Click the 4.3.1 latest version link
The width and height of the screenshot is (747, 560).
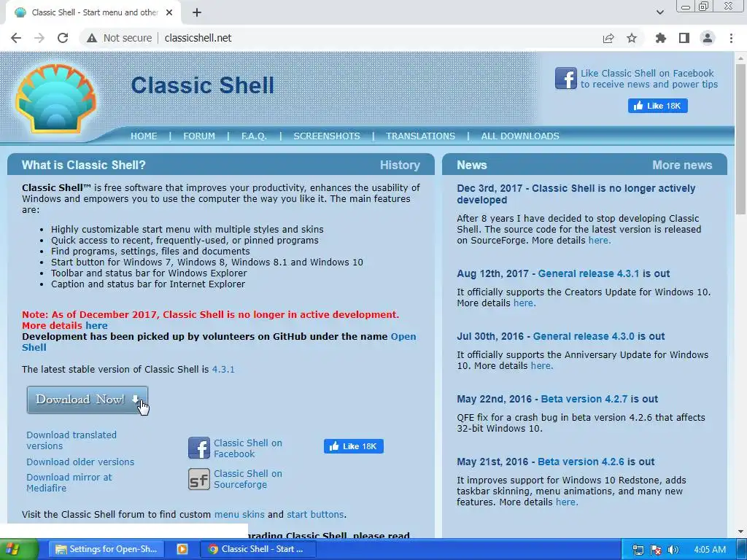(223, 370)
